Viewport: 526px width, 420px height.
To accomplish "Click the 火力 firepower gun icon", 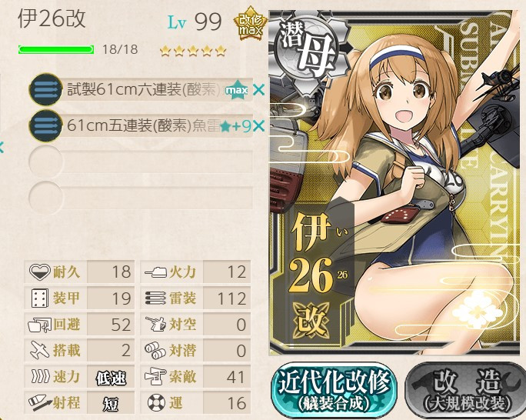I will coord(156,272).
